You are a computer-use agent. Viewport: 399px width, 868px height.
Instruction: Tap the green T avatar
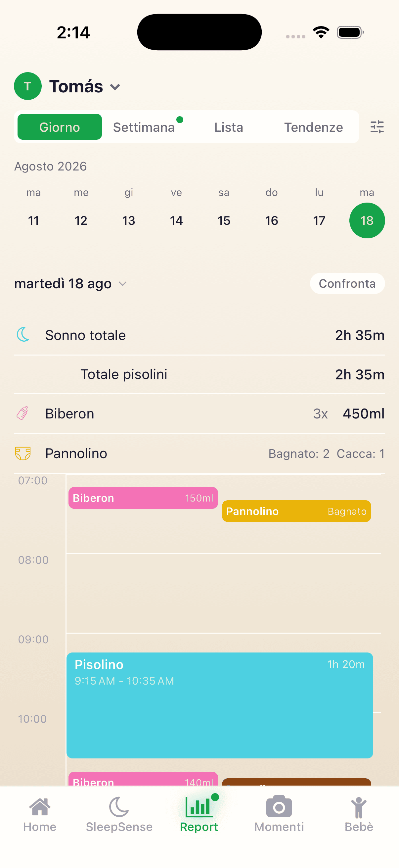click(x=27, y=86)
